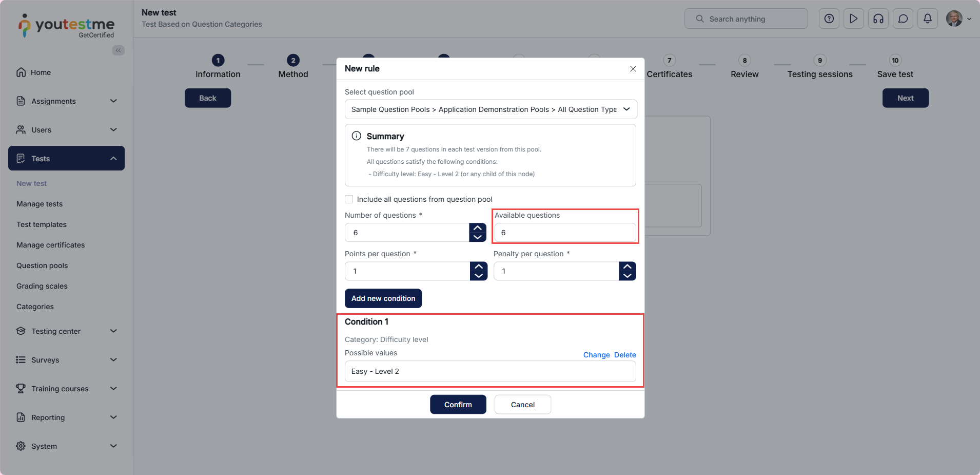This screenshot has width=980, height=475.
Task: Click the play video tutorial icon
Action: pyautogui.click(x=853, y=19)
